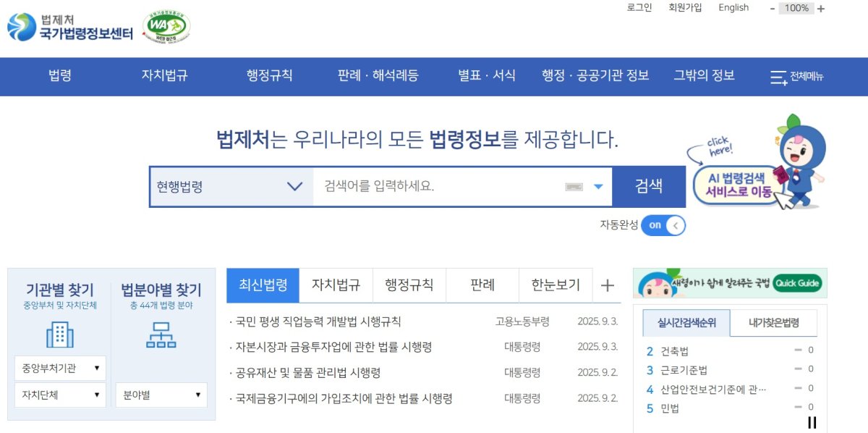Open the 중앙부처기관 dropdown

[x=60, y=368]
